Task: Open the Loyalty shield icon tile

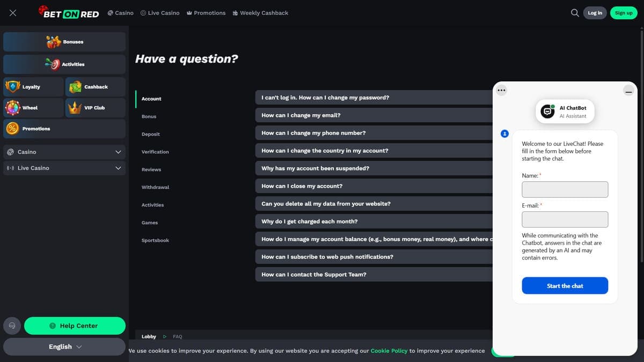Action: [x=33, y=87]
